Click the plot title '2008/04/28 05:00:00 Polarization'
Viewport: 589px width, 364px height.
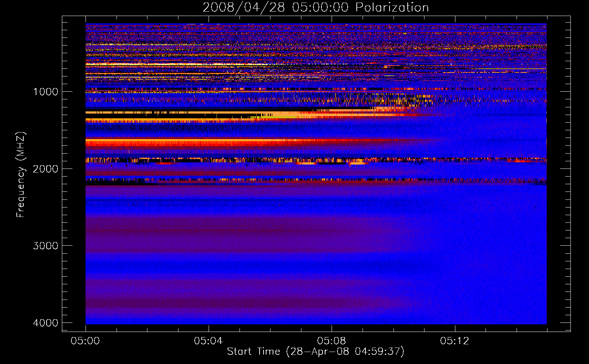[316, 7]
